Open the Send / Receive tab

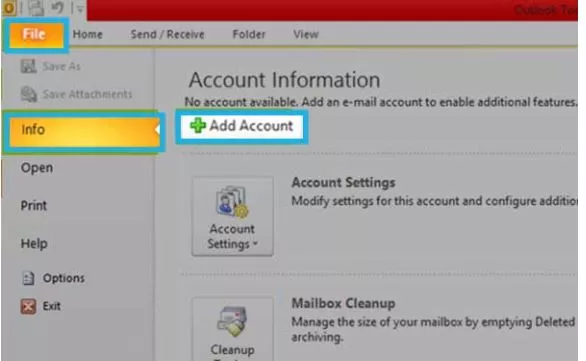[167, 34]
